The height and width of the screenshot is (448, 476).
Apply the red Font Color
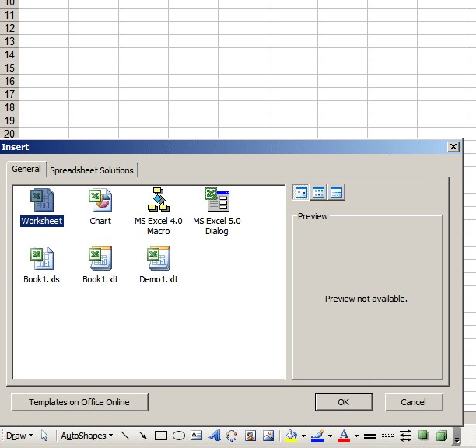344,436
